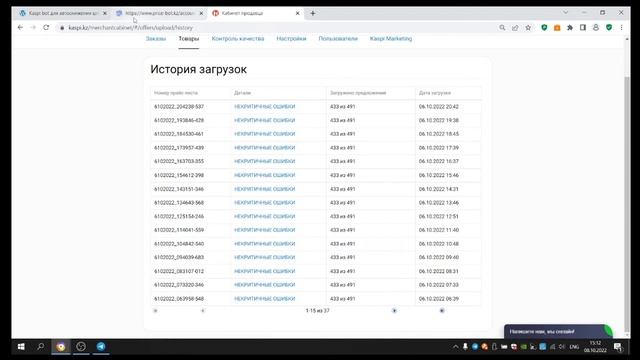Open the orange extension icon
Image resolution: width=640 pixels, height=360 pixels.
tap(557, 27)
